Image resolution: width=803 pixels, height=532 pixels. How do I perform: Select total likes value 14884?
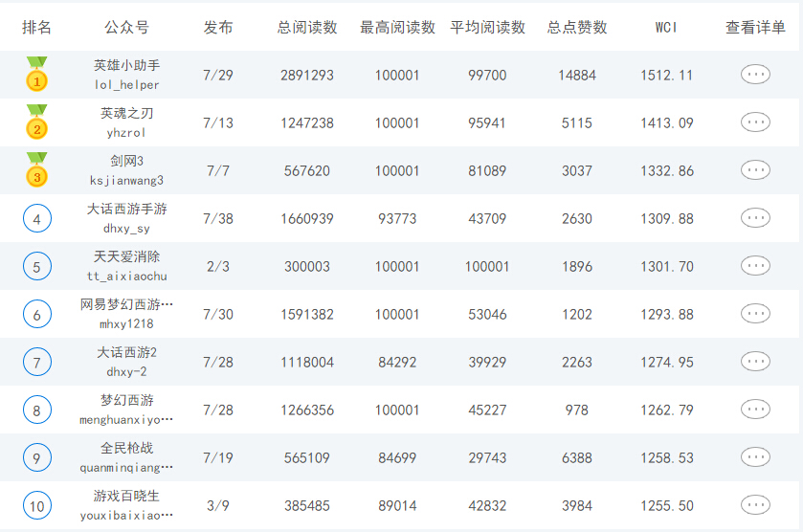click(x=577, y=76)
